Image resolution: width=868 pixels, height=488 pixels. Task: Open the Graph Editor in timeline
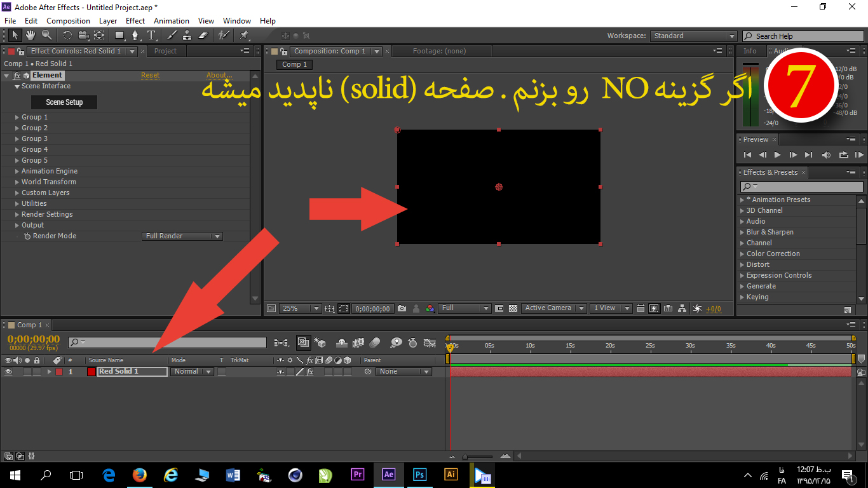430,342
